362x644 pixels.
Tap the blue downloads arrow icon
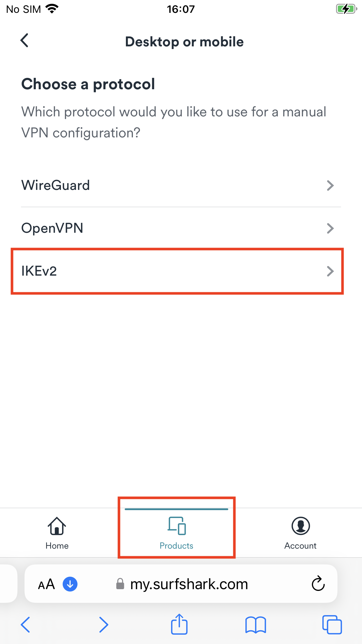coord(70,584)
